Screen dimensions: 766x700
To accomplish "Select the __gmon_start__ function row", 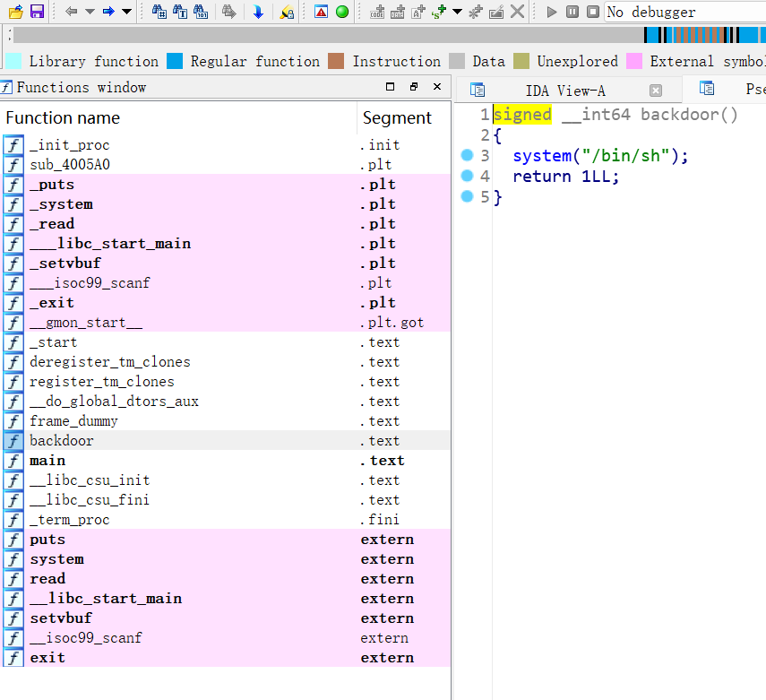I will 226,322.
